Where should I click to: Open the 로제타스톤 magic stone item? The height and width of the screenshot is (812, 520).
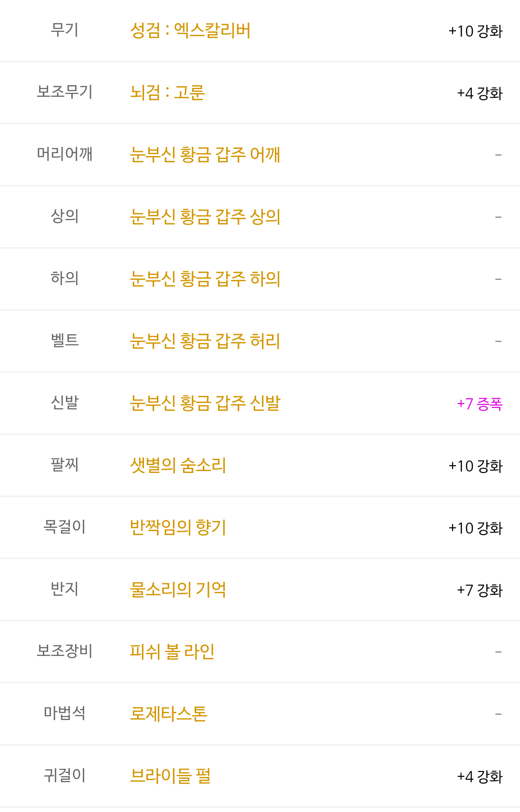click(x=169, y=714)
